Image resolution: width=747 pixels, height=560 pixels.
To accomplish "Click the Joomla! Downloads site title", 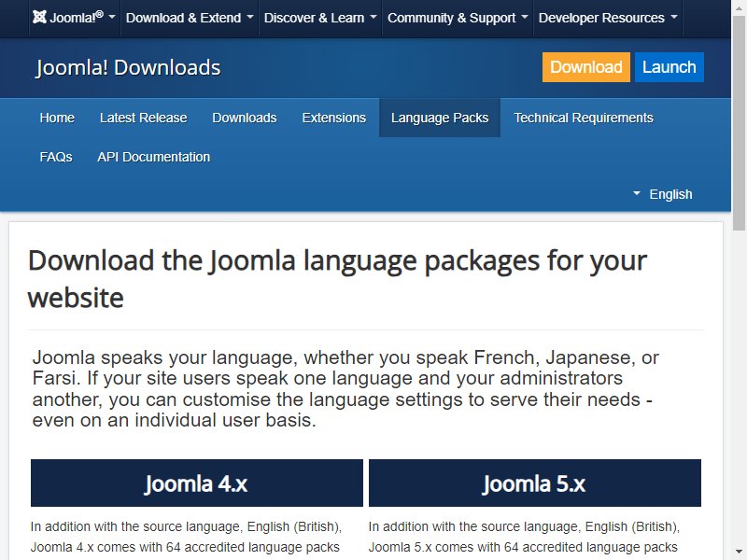I will (128, 67).
